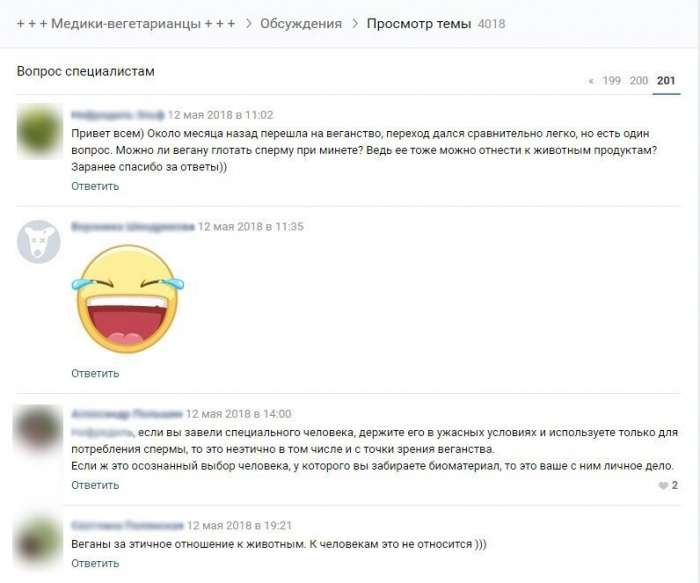The image size is (700, 583).
Task: Click Ответить under the 14:00 comment
Action: (x=95, y=485)
